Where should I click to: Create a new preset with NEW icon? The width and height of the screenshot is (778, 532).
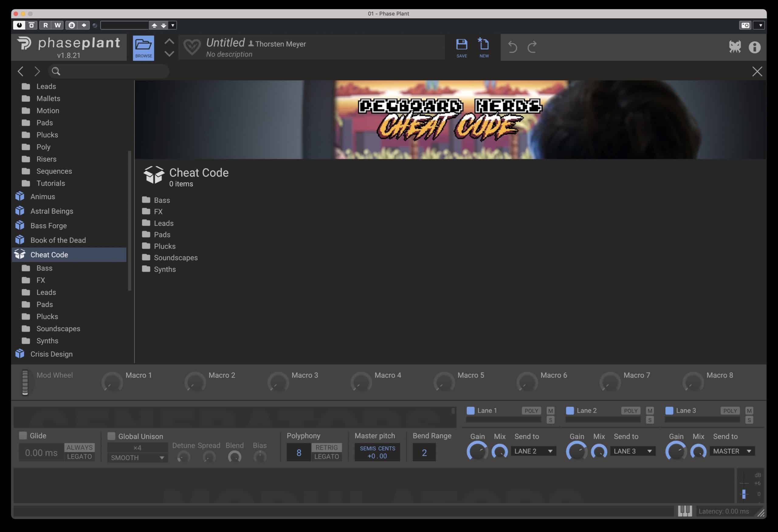[484, 48]
